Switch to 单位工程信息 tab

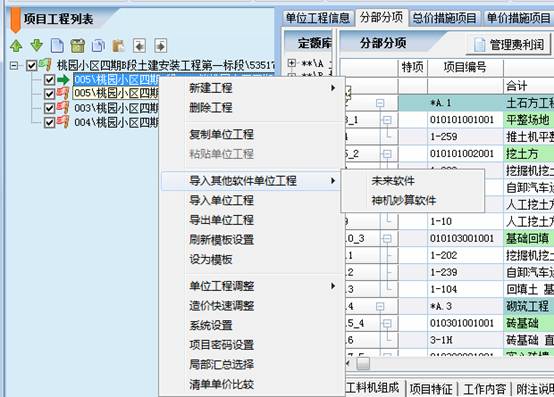(x=318, y=18)
